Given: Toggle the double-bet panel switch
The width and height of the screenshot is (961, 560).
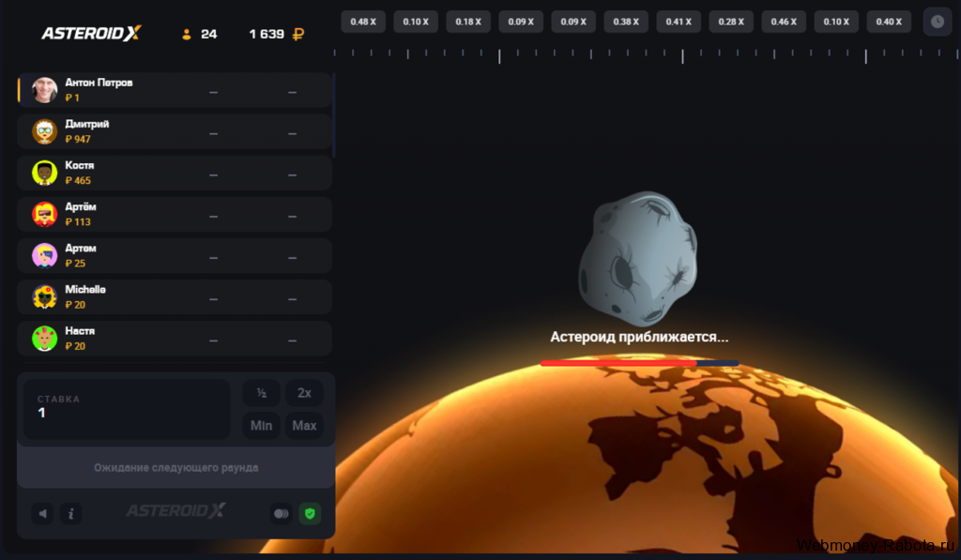Looking at the screenshot, I should pyautogui.click(x=282, y=513).
